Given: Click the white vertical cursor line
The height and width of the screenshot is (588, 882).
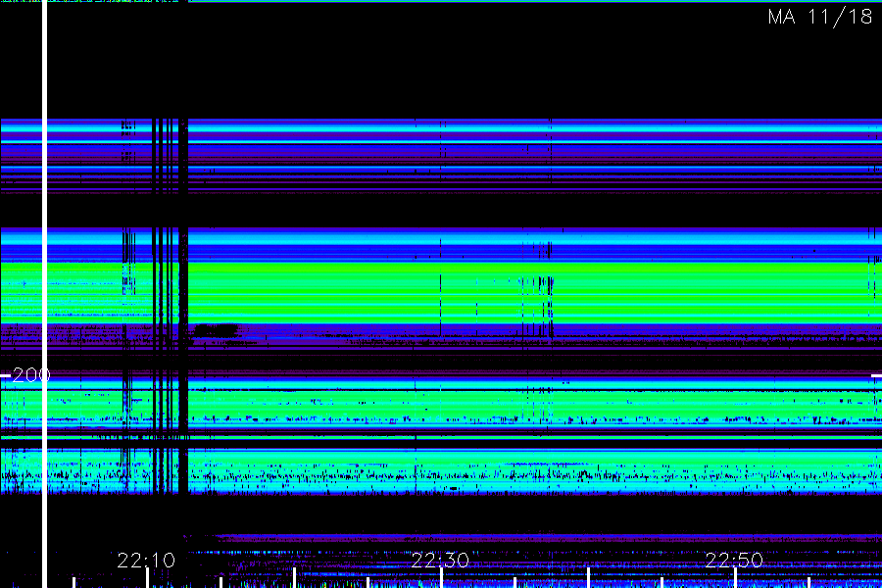Looking at the screenshot, I should pyautogui.click(x=44, y=294).
